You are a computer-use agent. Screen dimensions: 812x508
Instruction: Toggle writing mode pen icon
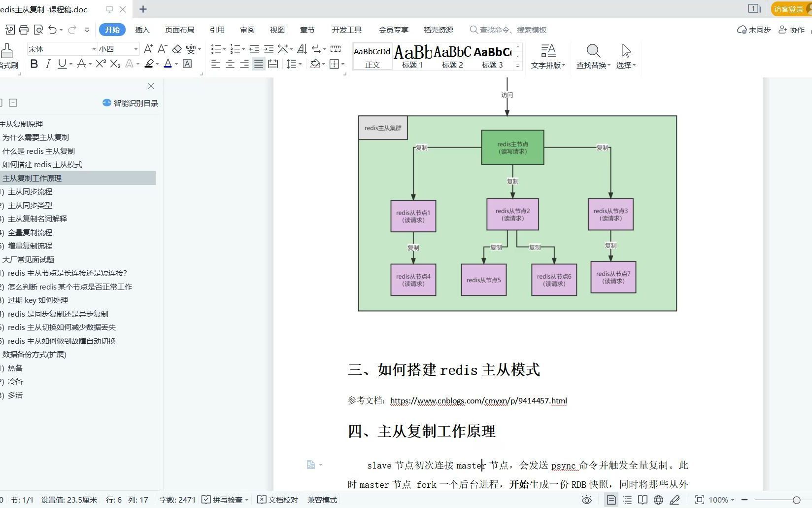pos(675,500)
